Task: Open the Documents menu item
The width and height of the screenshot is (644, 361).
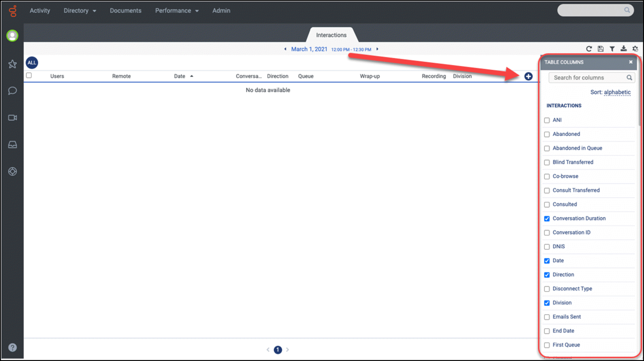Action: click(x=126, y=11)
